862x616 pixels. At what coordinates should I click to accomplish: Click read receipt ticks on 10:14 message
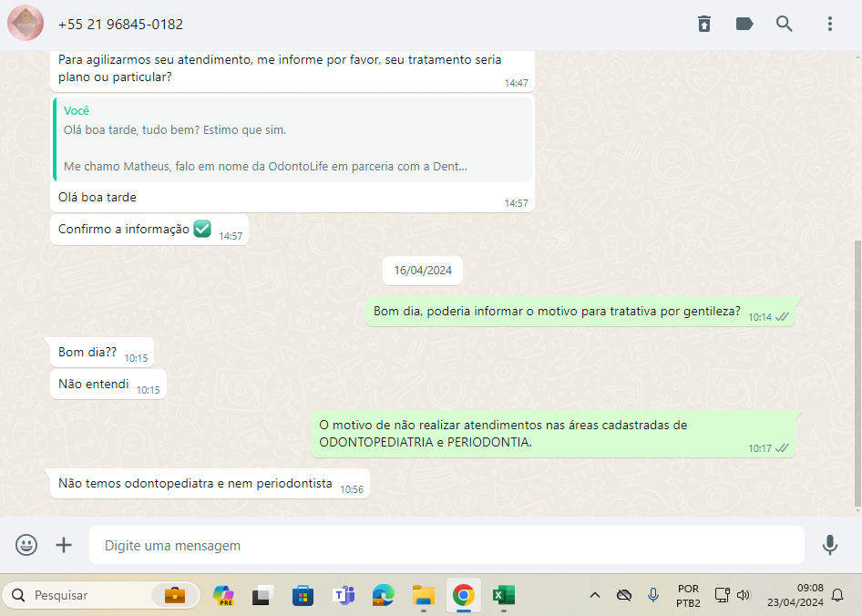point(782,317)
